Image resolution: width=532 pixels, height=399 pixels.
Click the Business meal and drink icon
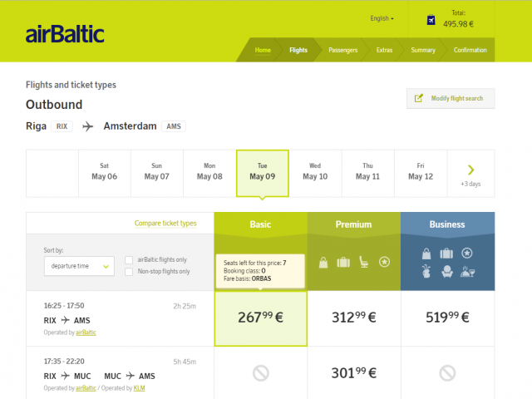pyautogui.click(x=467, y=271)
